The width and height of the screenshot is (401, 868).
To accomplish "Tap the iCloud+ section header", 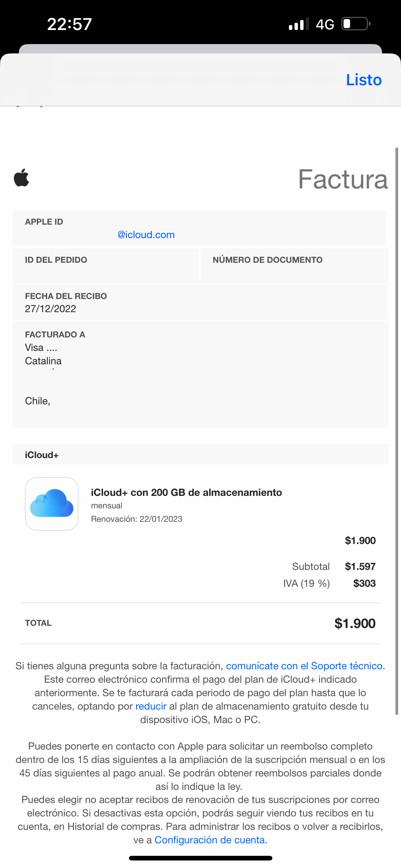I will point(42,455).
